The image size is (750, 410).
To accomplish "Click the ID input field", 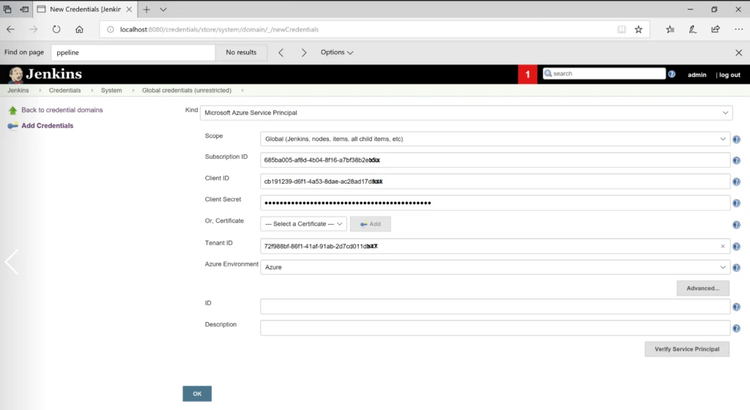I will [495, 307].
